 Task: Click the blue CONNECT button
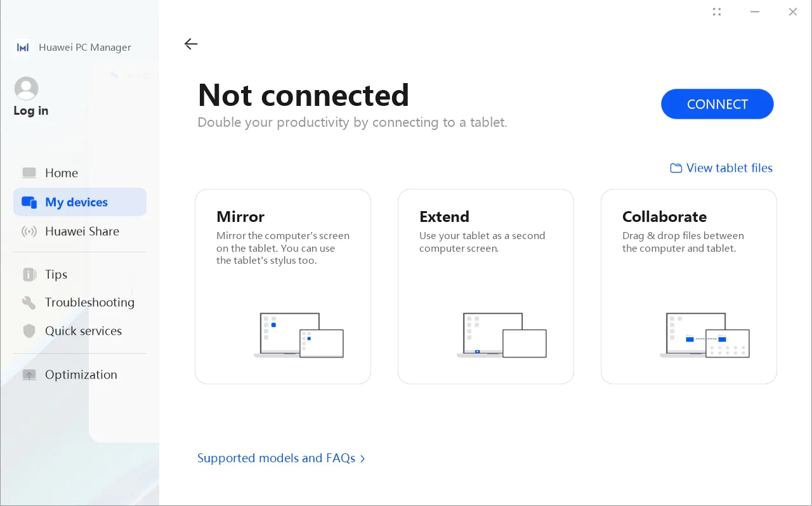pos(717,104)
